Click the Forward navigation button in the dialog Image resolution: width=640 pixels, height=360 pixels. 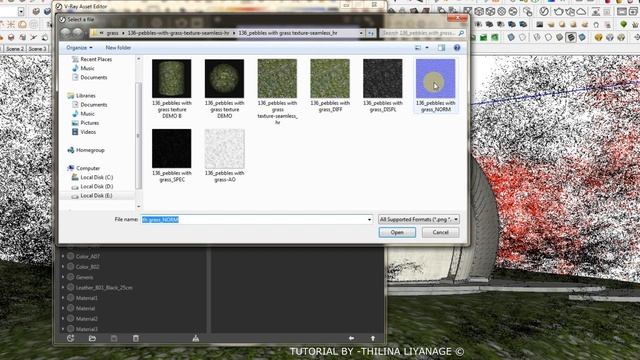pyautogui.click(x=78, y=33)
